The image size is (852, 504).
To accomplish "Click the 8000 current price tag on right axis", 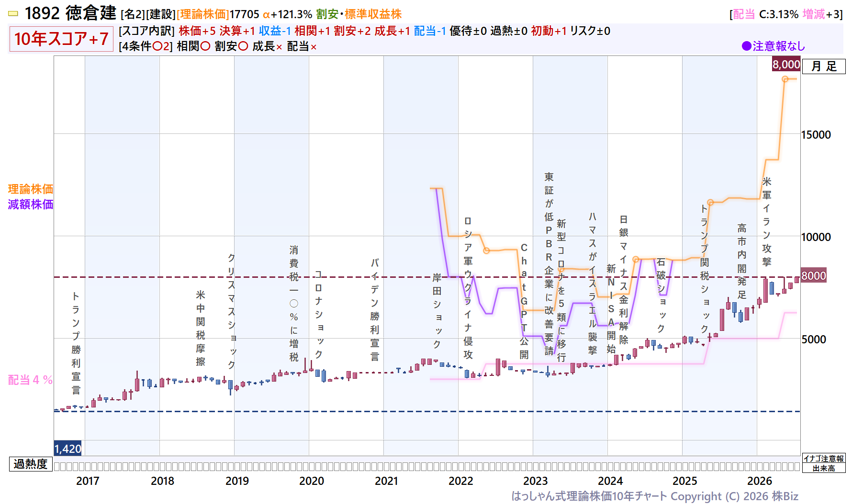I will coord(814,276).
